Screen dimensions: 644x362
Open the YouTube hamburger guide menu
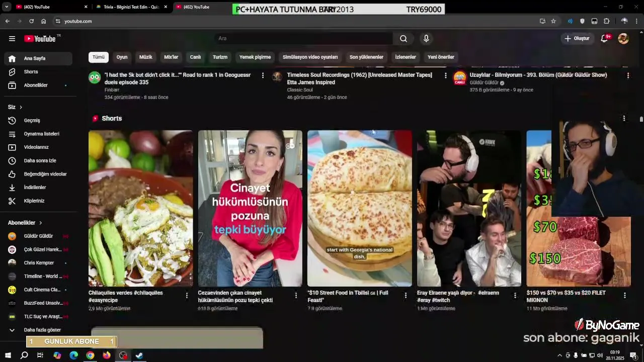pyautogui.click(x=12, y=39)
